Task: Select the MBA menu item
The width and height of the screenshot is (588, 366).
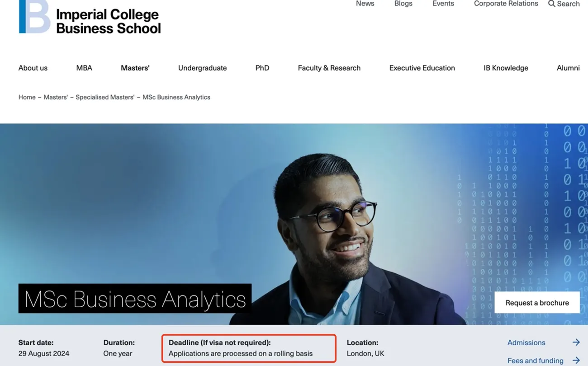Action: click(84, 68)
